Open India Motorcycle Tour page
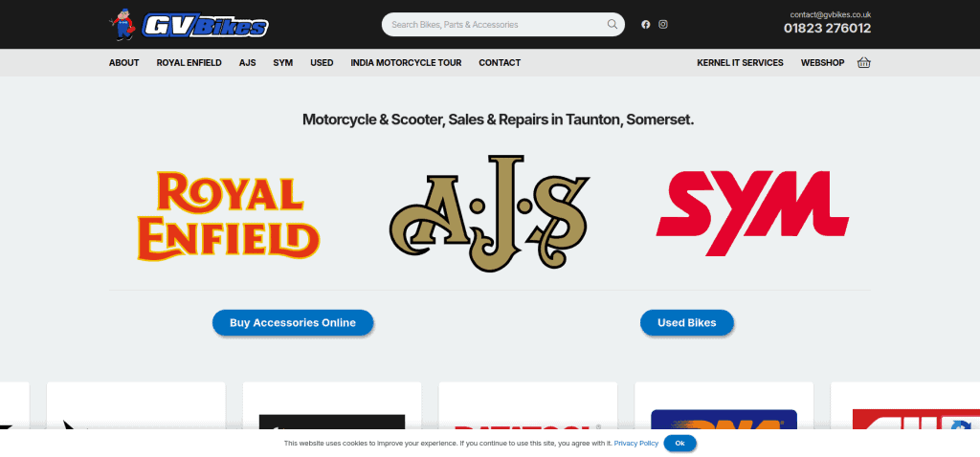 [406, 62]
